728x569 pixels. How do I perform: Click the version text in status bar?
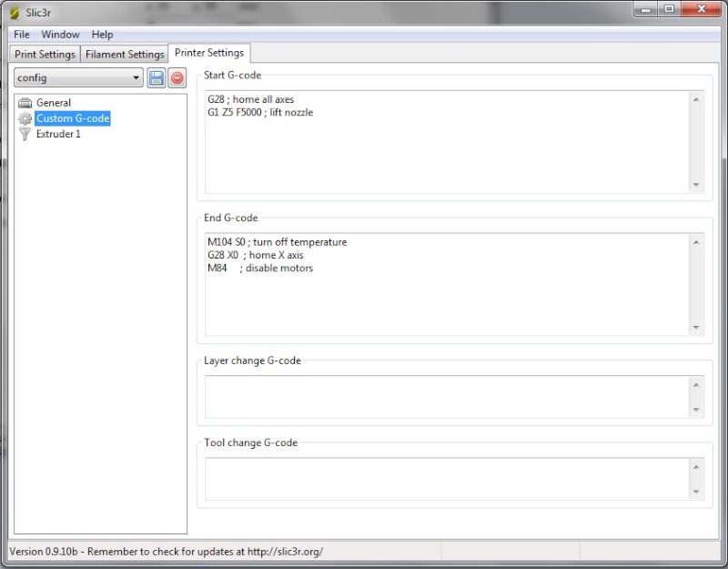167,552
